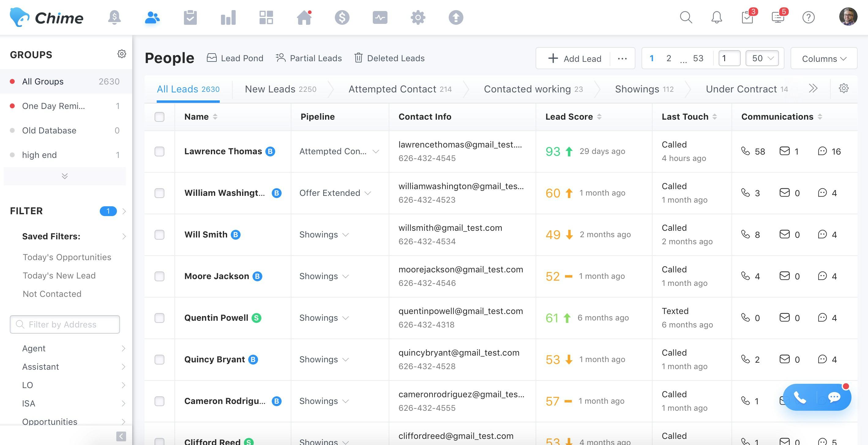Select all leads with the header checkbox
This screenshot has width=868, height=445.
tap(159, 117)
